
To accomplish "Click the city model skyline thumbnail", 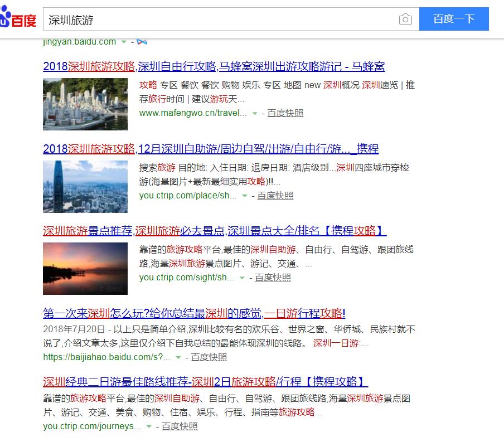I will point(85,104).
